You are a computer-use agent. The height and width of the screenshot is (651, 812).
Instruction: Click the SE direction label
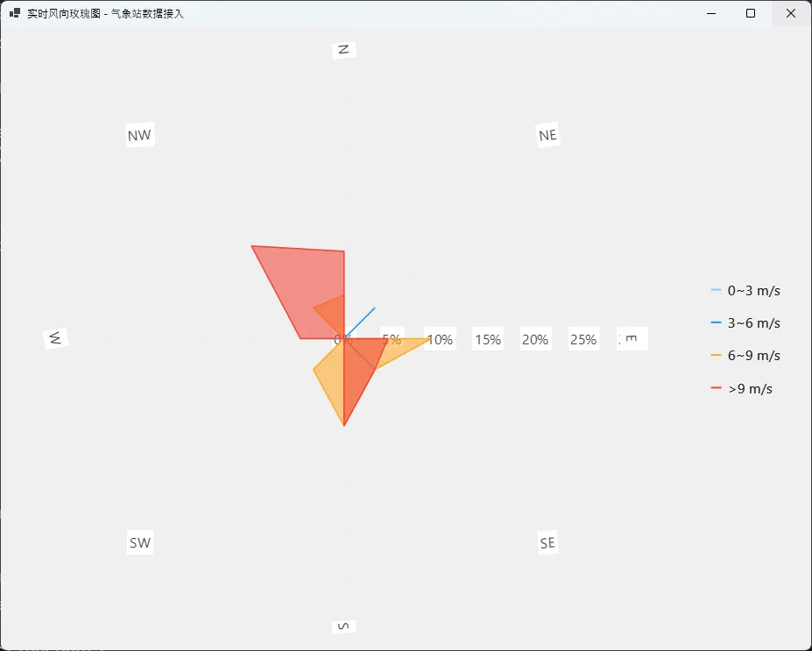[x=547, y=542]
